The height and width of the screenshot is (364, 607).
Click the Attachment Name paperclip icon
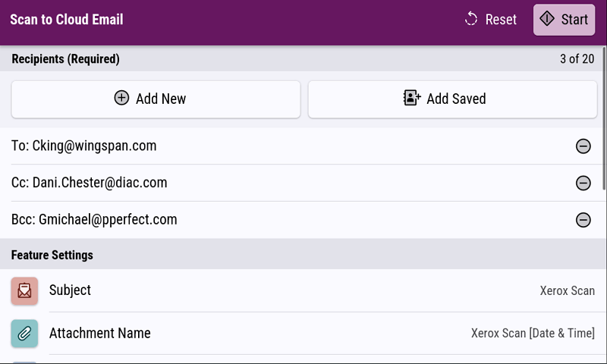[24, 333]
